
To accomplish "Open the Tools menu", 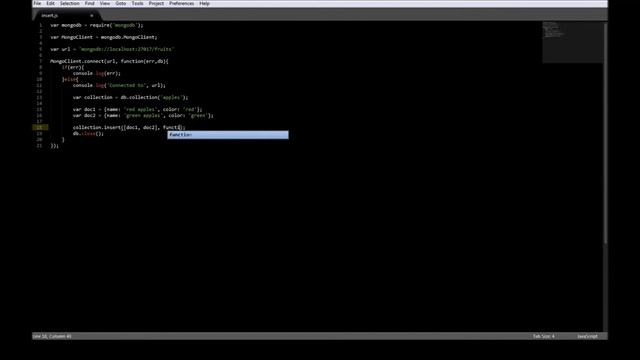I will (138, 3).
